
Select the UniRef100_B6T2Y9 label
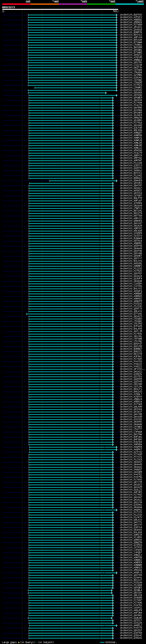pyautogui.click(x=131, y=354)
